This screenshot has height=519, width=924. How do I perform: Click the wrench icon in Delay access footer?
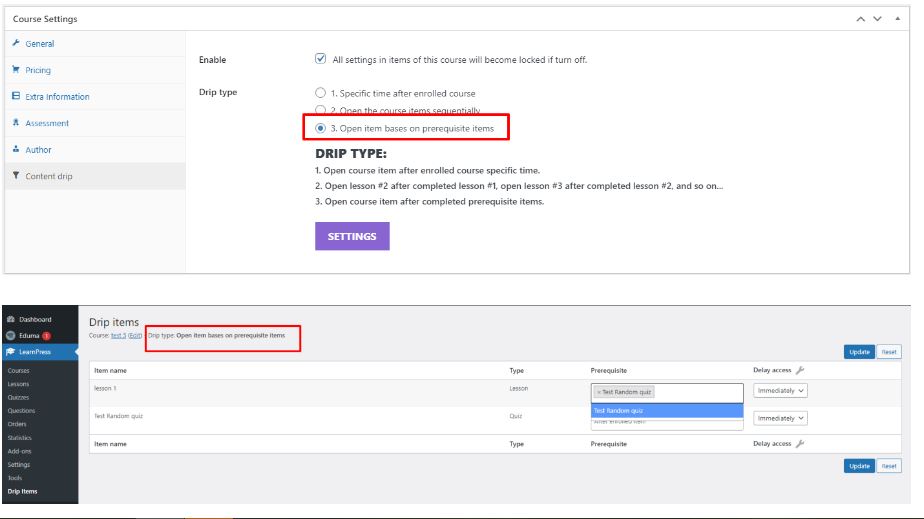tap(800, 444)
